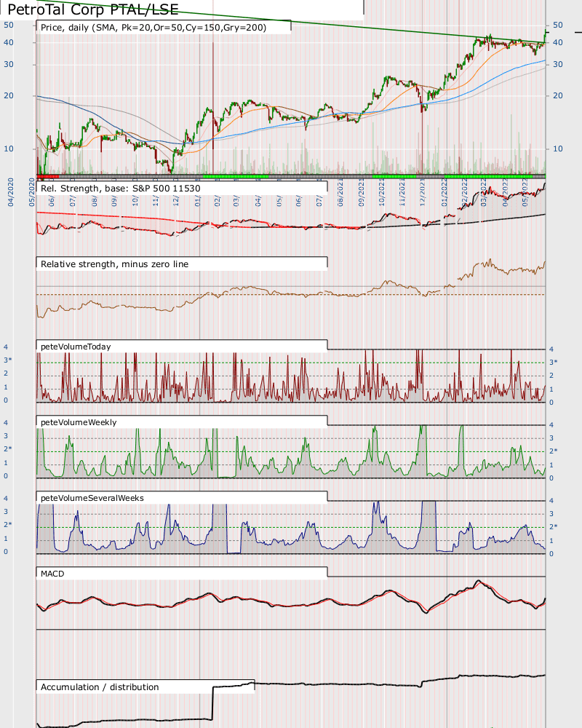This screenshot has height=728, width=582.
Task: Click the 4 value on peteVolumeToday left axis
Action: [6, 347]
